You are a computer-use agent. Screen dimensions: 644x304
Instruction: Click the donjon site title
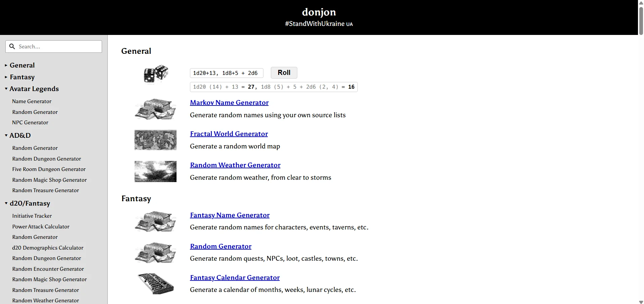[319, 12]
